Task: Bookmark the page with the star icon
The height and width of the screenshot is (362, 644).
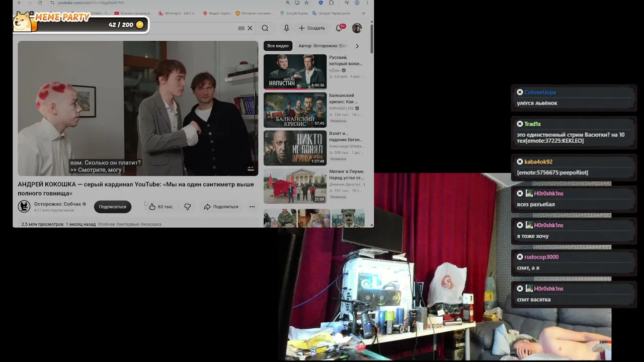Action: pos(306,3)
